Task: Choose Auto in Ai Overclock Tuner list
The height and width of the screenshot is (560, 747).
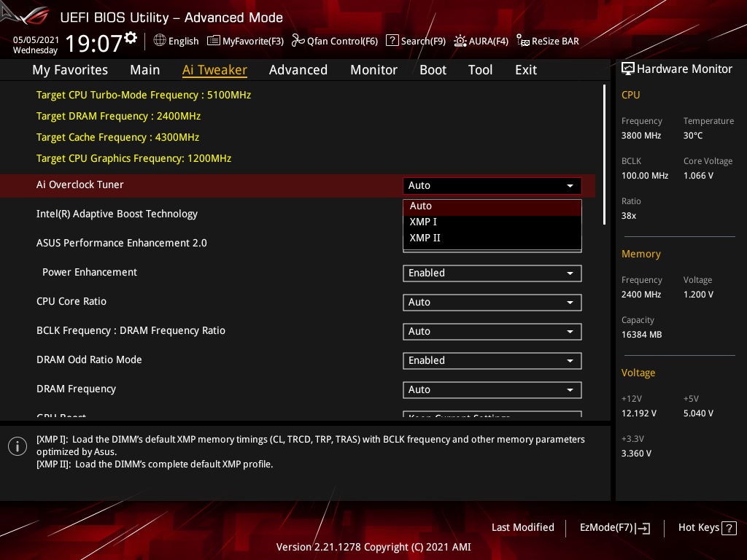Action: point(492,206)
